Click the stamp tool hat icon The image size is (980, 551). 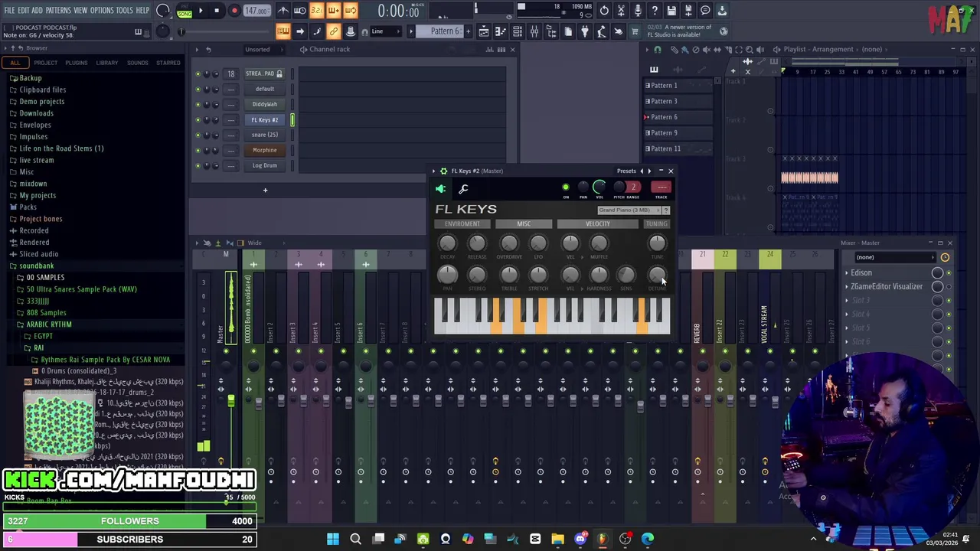350,31
